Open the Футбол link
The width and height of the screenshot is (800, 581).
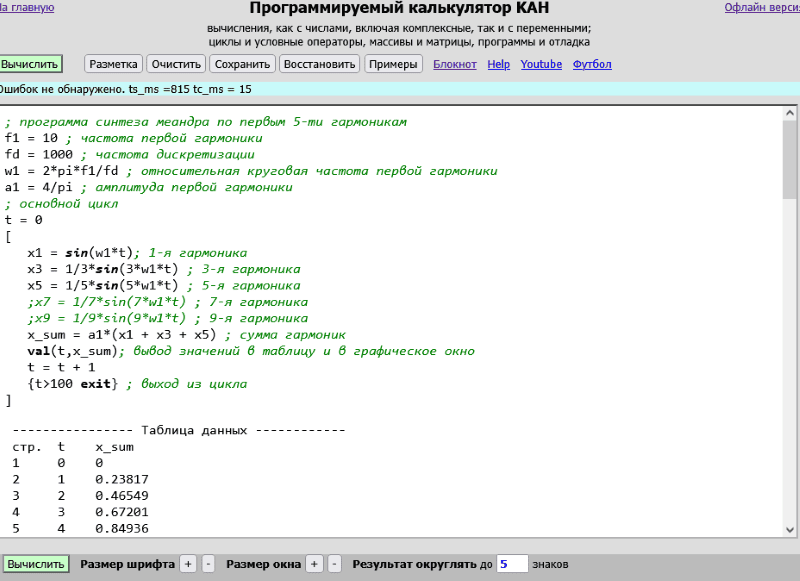point(592,64)
